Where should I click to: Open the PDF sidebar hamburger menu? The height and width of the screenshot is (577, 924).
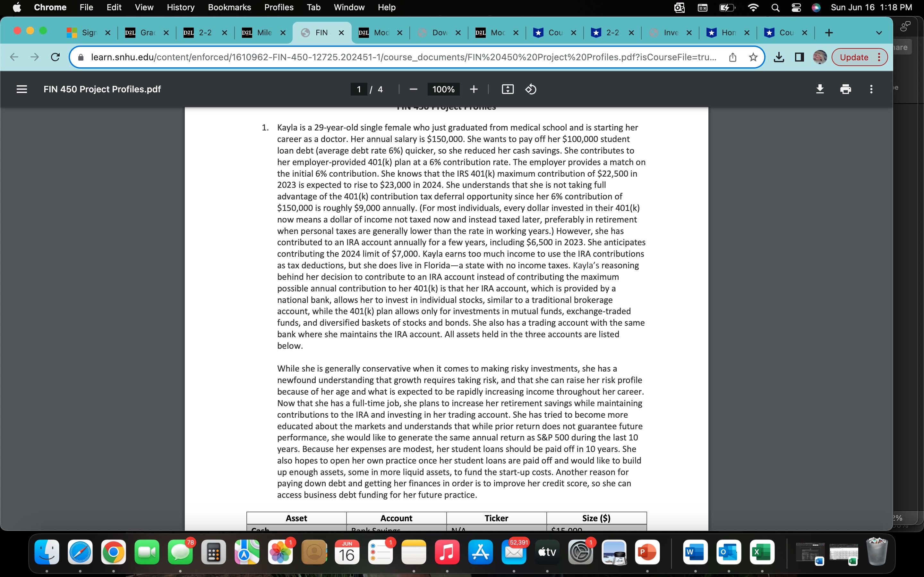pos(22,89)
